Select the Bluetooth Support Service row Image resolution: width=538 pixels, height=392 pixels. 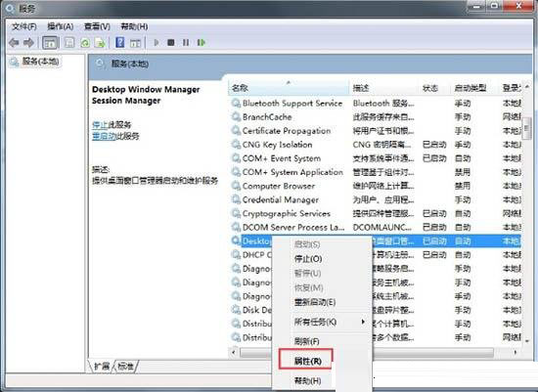tap(377, 103)
